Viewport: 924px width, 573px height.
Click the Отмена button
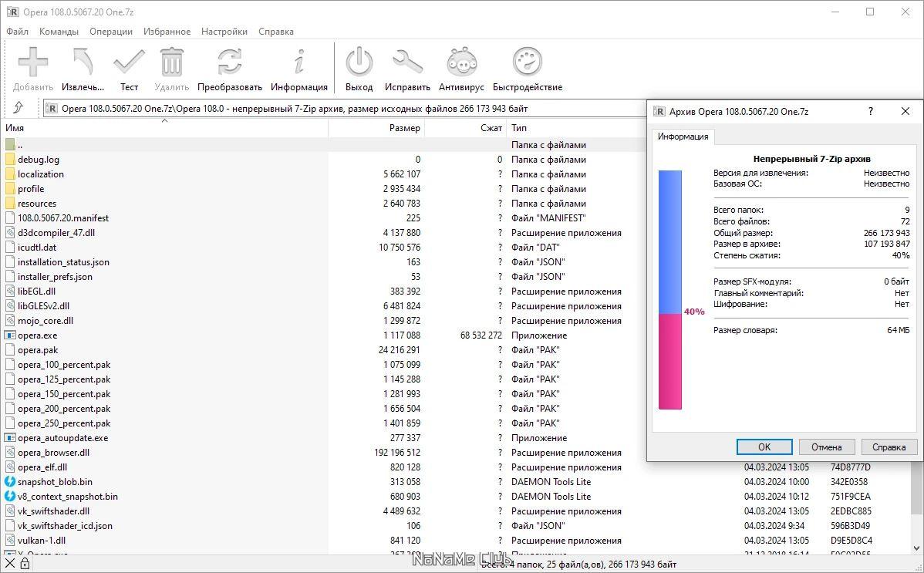[826, 447]
